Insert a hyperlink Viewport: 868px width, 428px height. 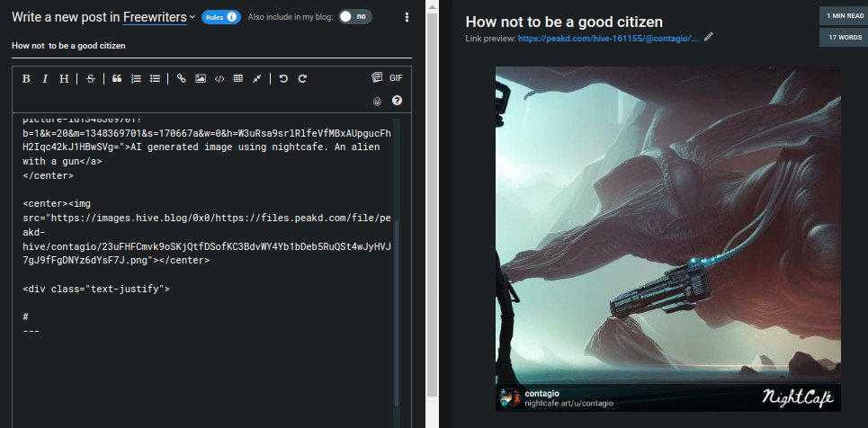(182, 78)
